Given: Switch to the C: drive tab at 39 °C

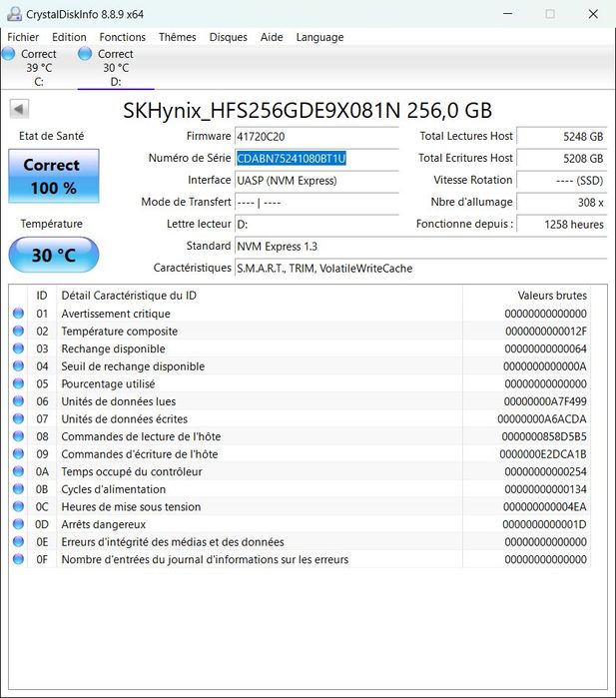Looking at the screenshot, I should pos(39,68).
